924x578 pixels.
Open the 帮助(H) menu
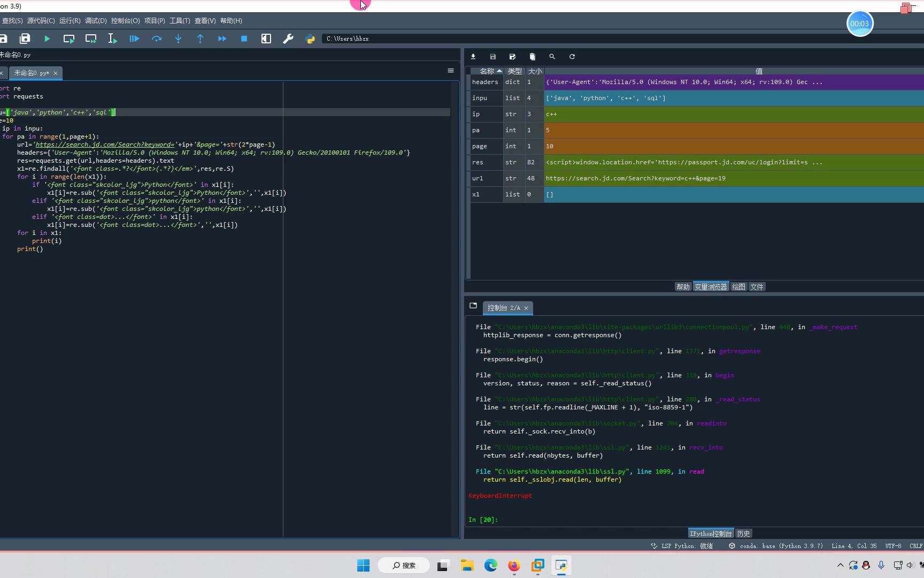pyautogui.click(x=231, y=21)
